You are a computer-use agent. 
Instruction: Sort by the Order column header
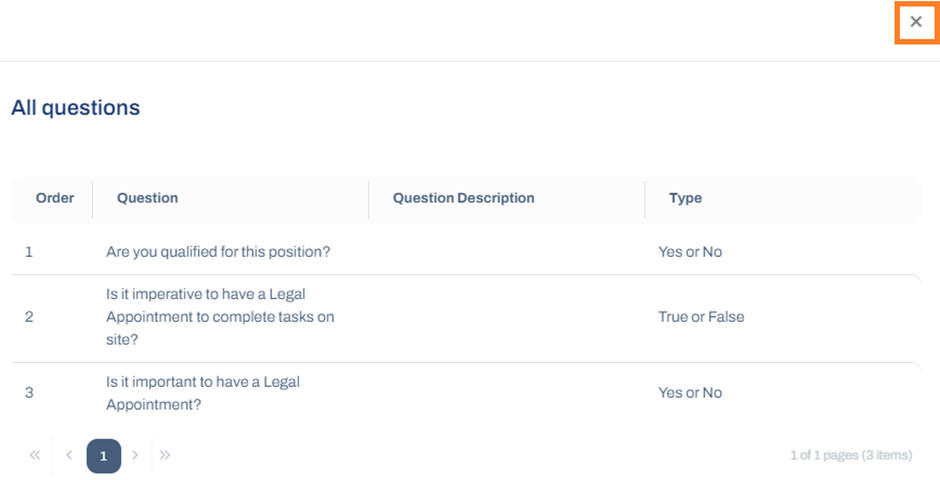[x=55, y=198]
